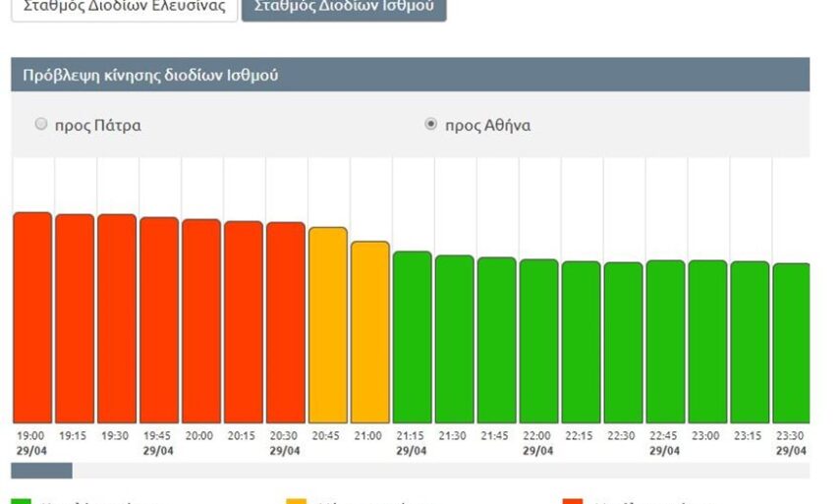Open the Σταθμός Διοδίων Ισθμού tab
Screen dimensions: 840x504
click(343, 7)
